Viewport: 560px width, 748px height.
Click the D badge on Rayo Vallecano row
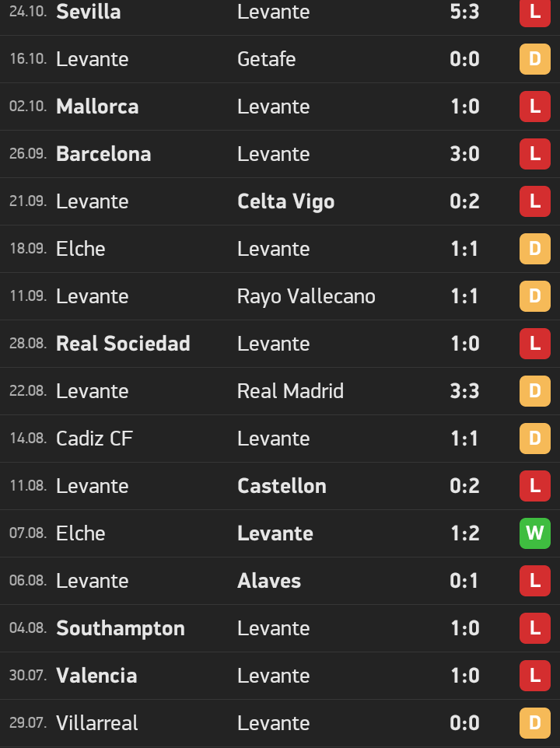pyautogui.click(x=534, y=296)
